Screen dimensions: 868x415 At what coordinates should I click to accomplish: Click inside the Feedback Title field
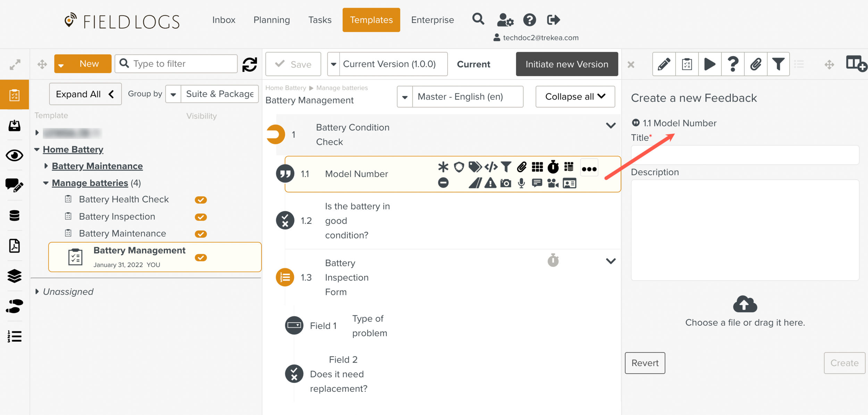tap(744, 155)
